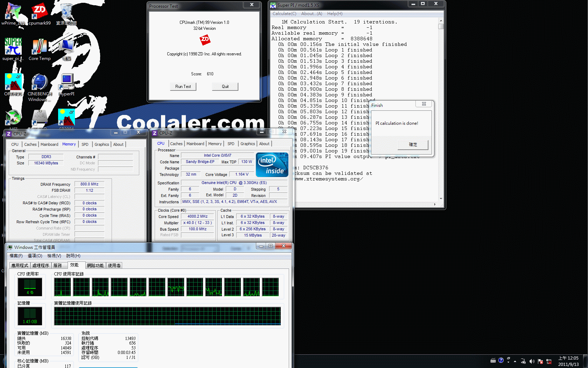Switch to 處理程序 tab in Task Manager
Screen dimensions: 588x368
click(41, 266)
